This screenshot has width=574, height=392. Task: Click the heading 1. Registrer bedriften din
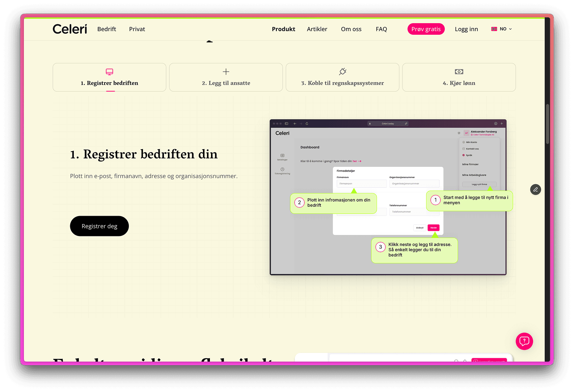144,154
